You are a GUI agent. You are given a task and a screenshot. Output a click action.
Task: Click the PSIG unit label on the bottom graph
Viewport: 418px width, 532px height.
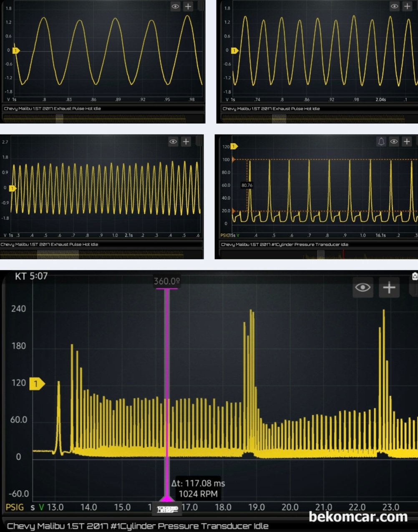[15, 507]
